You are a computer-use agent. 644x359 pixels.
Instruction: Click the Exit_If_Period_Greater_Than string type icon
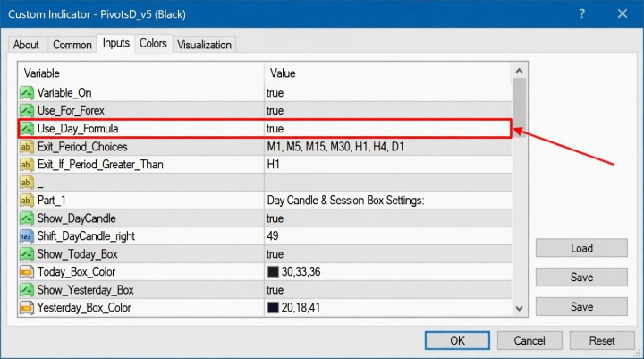(x=27, y=165)
